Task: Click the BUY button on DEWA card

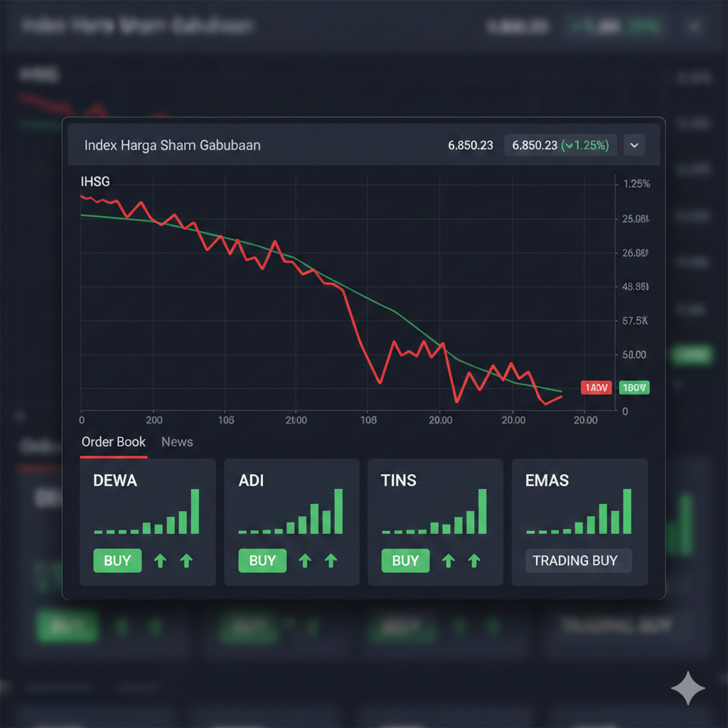Action: coord(117,560)
